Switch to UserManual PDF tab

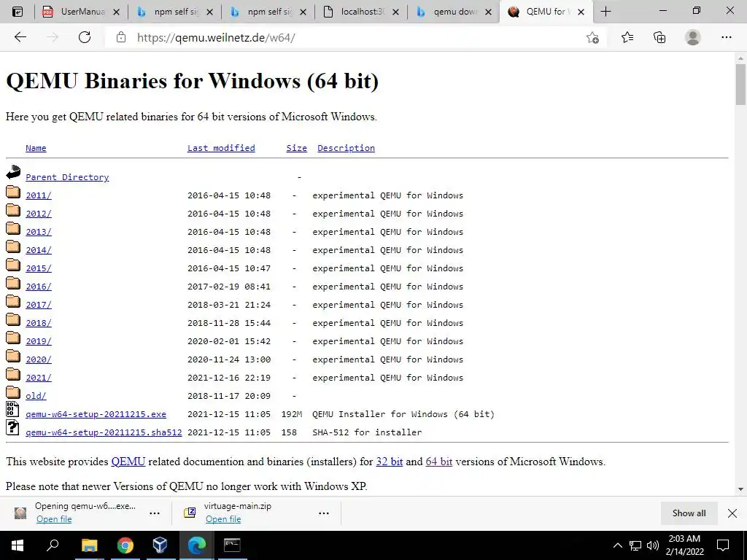(x=82, y=12)
